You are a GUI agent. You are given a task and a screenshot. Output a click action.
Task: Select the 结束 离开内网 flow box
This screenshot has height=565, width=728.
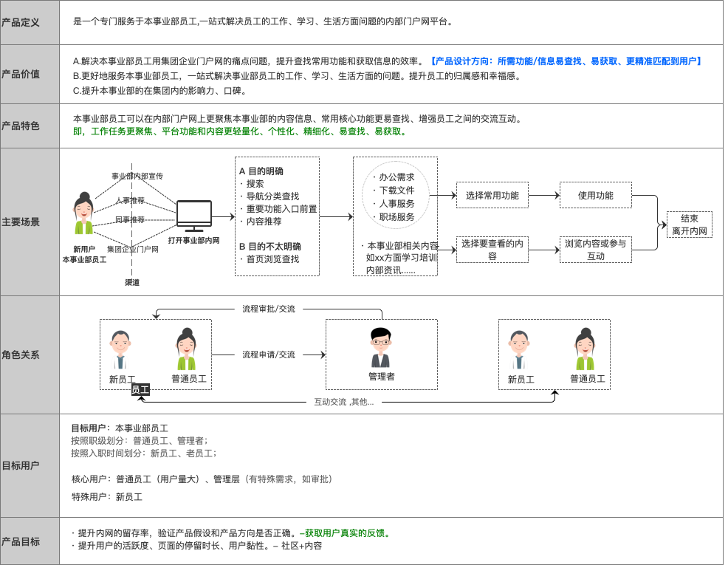coord(690,225)
